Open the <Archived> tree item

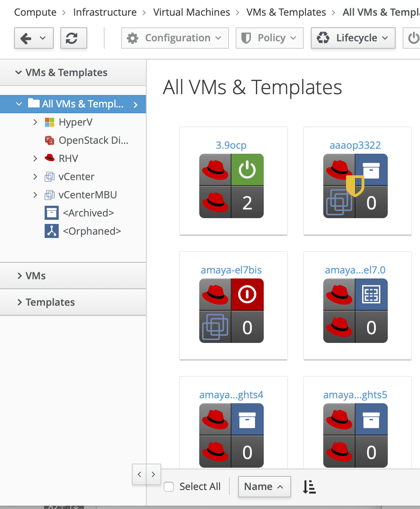point(88,213)
